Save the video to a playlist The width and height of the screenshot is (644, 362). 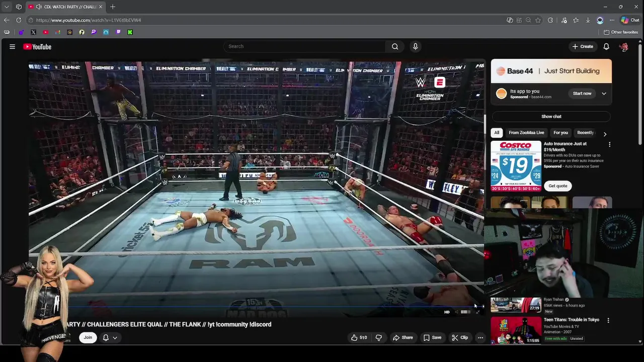pyautogui.click(x=432, y=337)
